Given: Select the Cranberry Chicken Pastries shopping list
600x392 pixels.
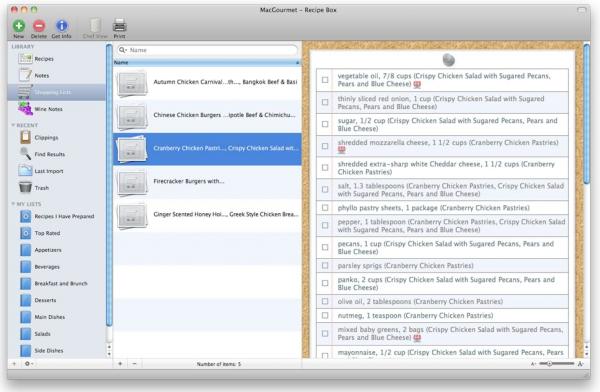Looking at the screenshot, I should pos(207,149).
